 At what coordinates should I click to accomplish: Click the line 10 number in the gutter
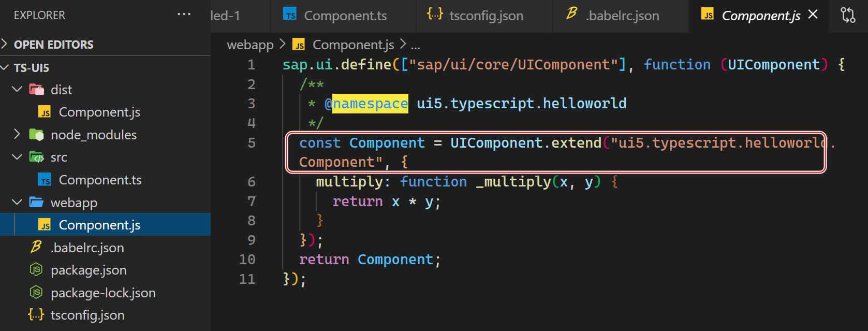click(247, 260)
